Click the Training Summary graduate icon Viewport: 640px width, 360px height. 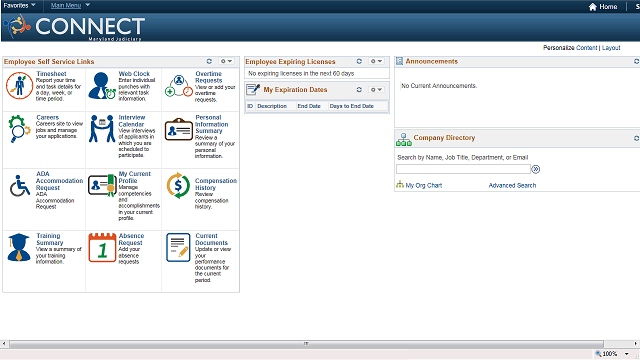[19, 247]
